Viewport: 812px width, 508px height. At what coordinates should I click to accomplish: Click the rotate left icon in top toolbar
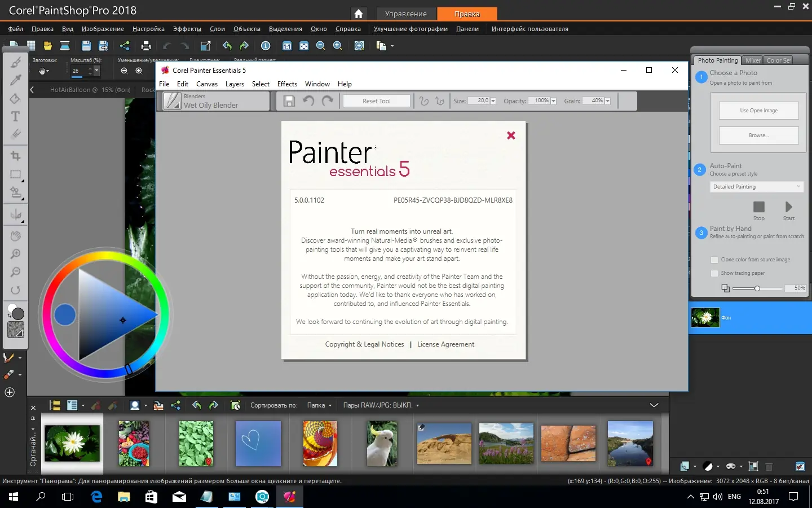(227, 46)
